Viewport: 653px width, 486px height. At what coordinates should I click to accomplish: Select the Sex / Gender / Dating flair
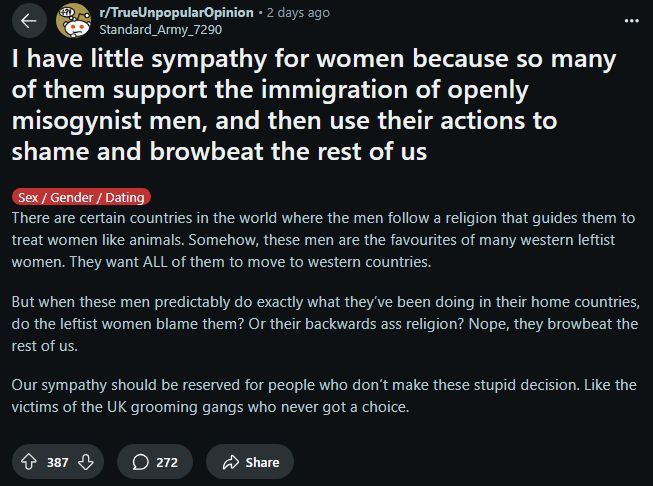(x=81, y=197)
